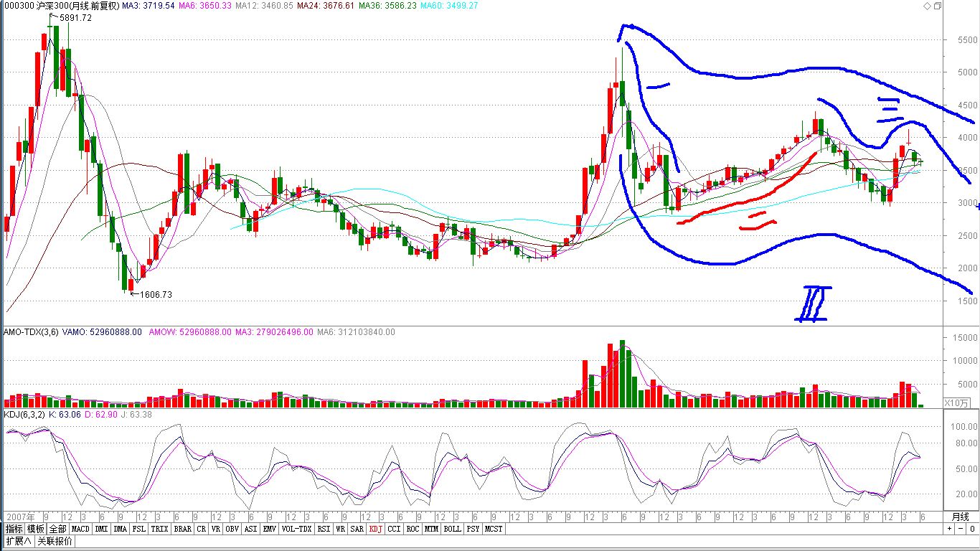980x551 pixels.
Task: Switch indicator to TRIX
Action: 160,529
